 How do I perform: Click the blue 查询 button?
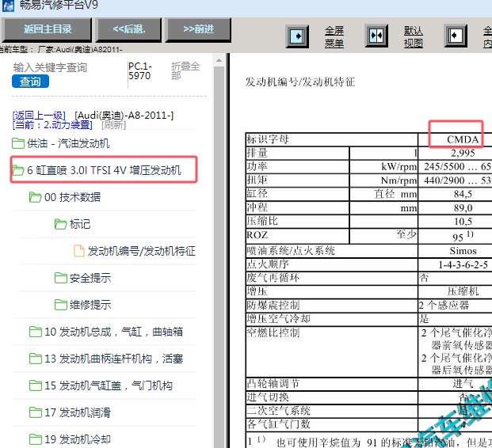coord(30,82)
